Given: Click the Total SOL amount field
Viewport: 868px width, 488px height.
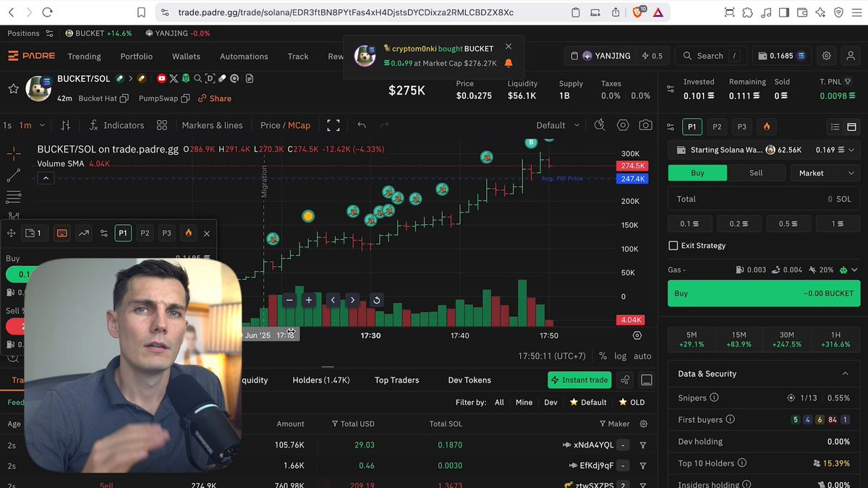Looking at the screenshot, I should tap(764, 199).
